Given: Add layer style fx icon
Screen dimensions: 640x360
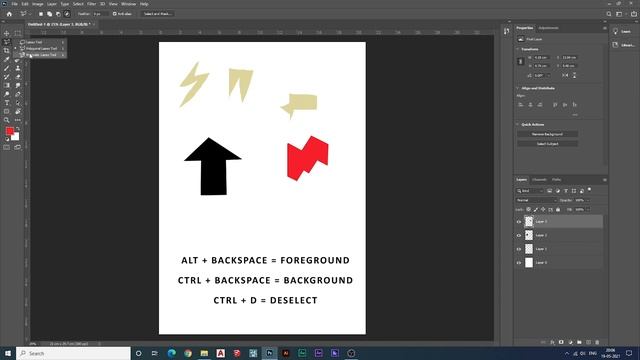Looking at the screenshot, I should 552,342.
